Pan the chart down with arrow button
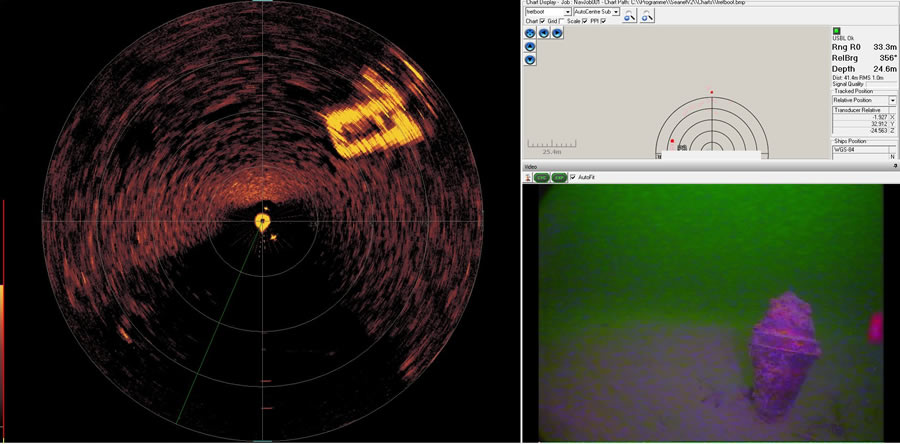 [531, 60]
